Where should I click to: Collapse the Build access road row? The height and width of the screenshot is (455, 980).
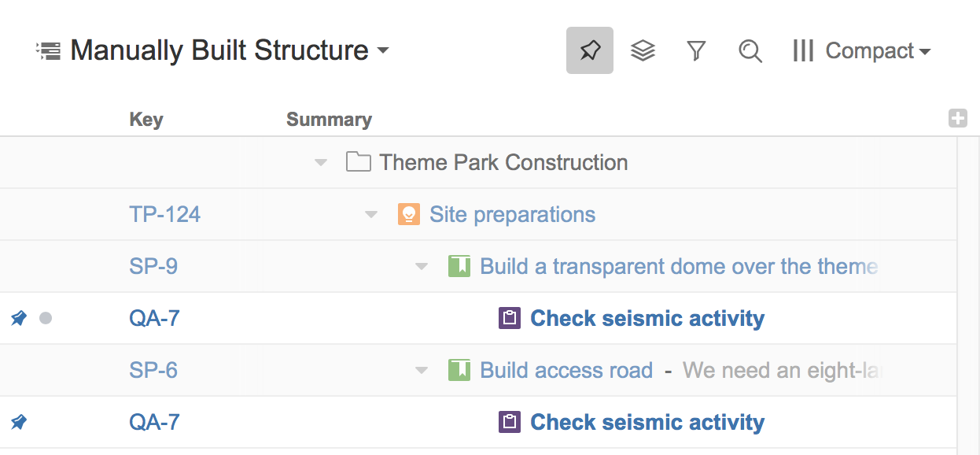(422, 371)
